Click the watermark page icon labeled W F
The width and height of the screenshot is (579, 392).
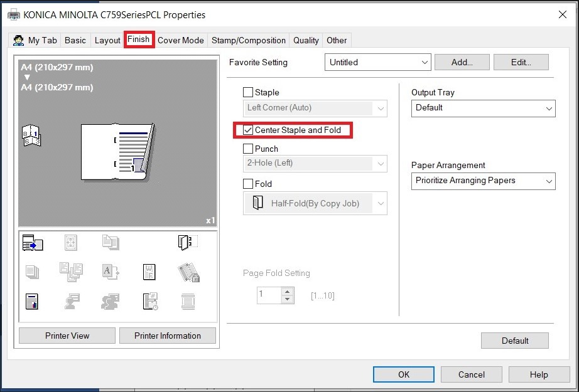[149, 272]
